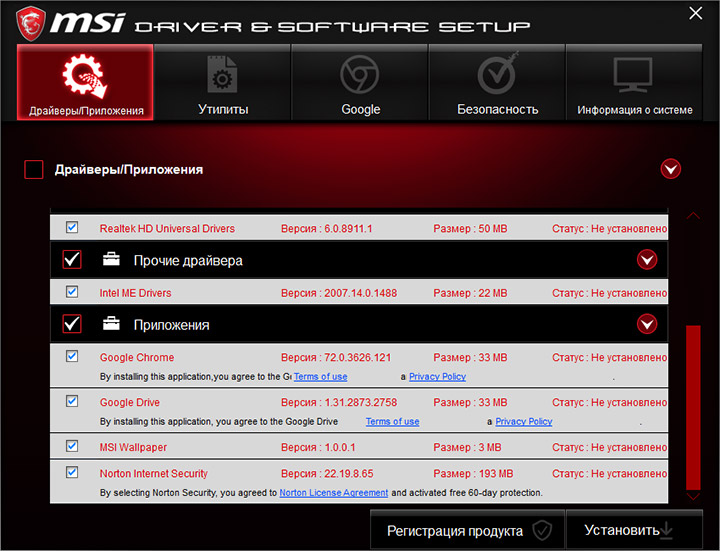The image size is (720, 551).
Task: Open the Безопасность tab
Action: point(497,82)
